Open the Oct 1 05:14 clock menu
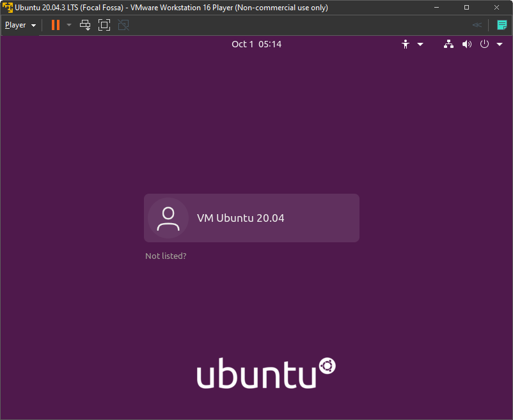513x420 pixels. [x=256, y=44]
